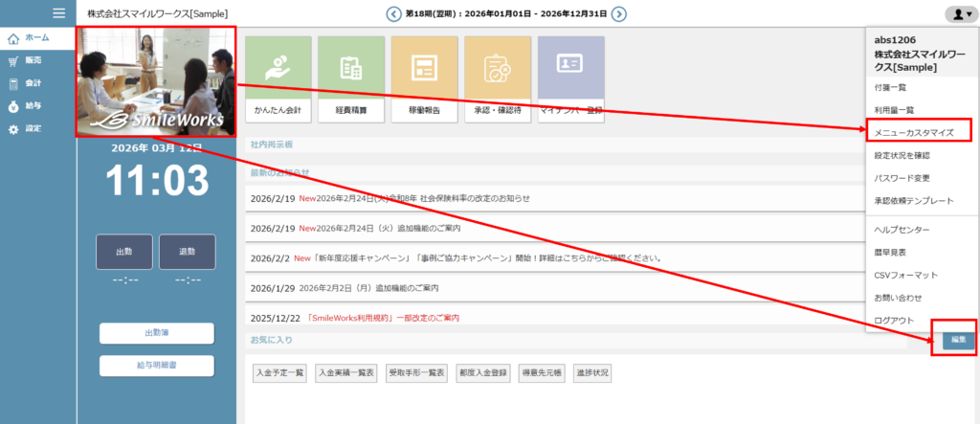The height and width of the screenshot is (424, 980).
Task: Click the hamburger menu icon in sidebar
Action: tap(59, 13)
